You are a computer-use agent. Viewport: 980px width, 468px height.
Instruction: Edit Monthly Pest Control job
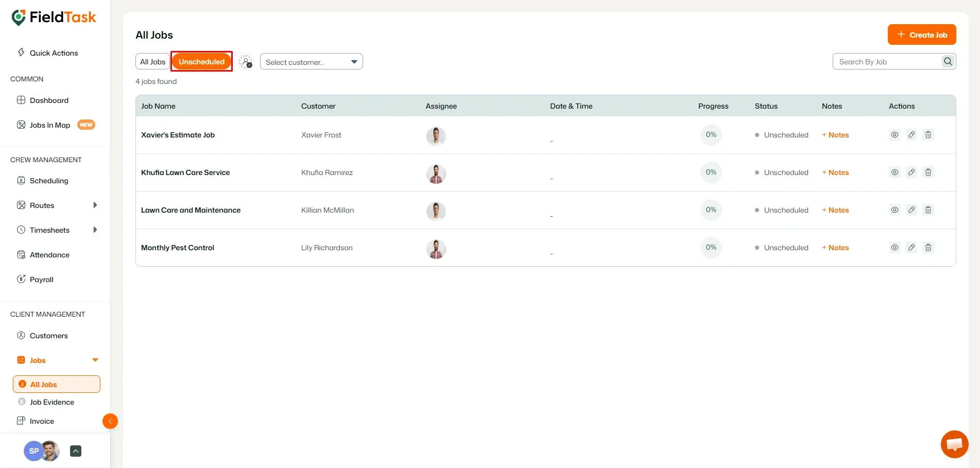[x=912, y=248]
